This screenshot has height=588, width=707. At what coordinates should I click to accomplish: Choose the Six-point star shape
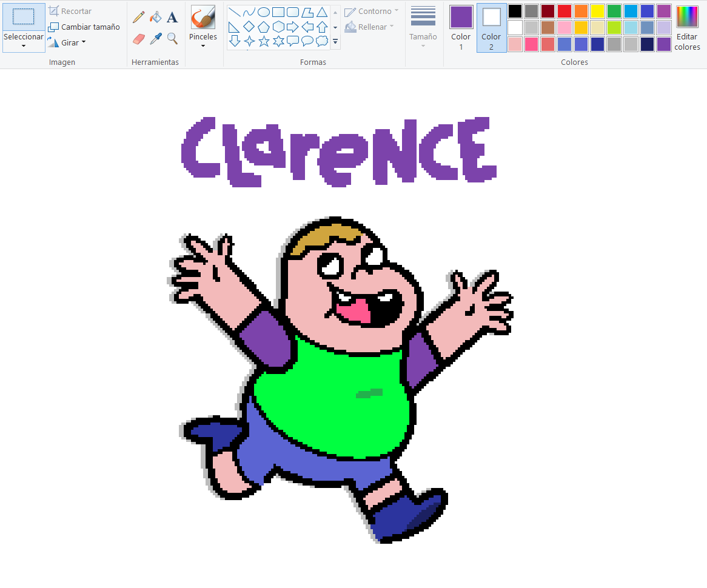point(278,41)
